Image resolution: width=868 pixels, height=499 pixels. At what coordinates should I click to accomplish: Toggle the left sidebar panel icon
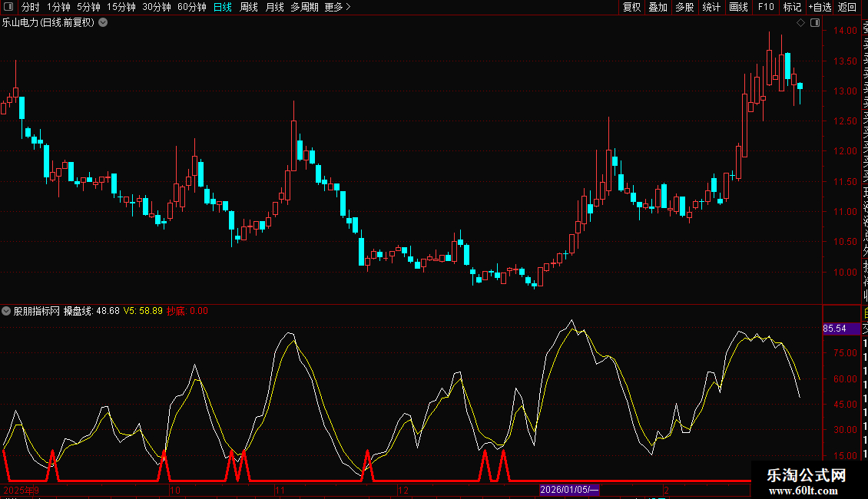click(x=8, y=7)
